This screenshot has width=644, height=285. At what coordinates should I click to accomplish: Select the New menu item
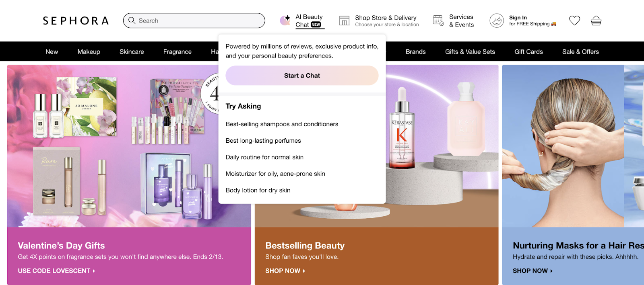pyautogui.click(x=52, y=51)
